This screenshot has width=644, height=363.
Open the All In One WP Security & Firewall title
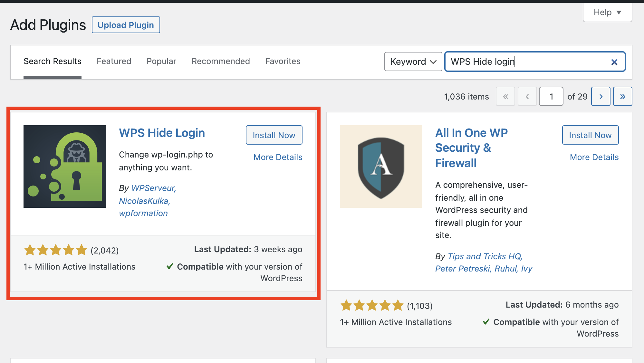[472, 148]
